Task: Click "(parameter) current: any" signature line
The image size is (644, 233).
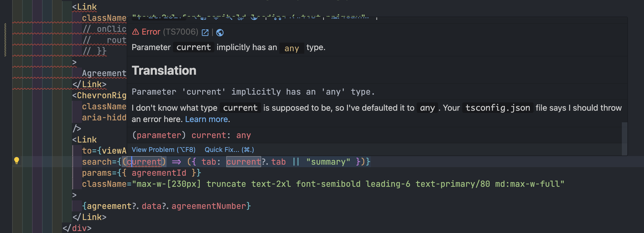Action: pyautogui.click(x=191, y=135)
